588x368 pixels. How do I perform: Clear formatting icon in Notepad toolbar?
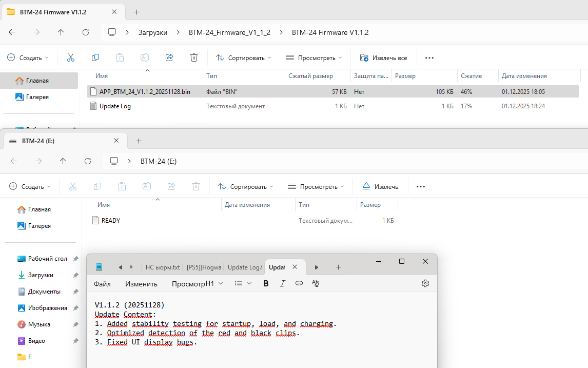316,284
